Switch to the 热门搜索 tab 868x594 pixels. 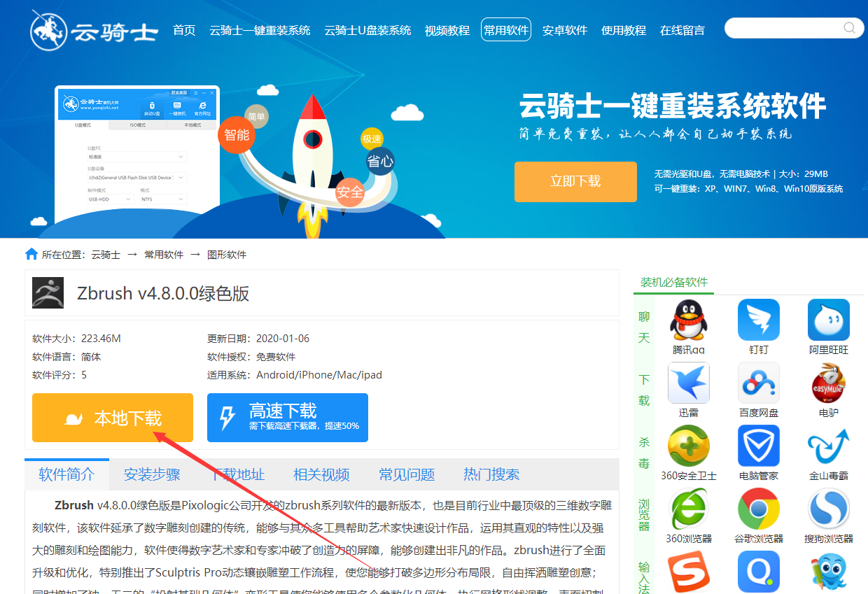point(491,474)
